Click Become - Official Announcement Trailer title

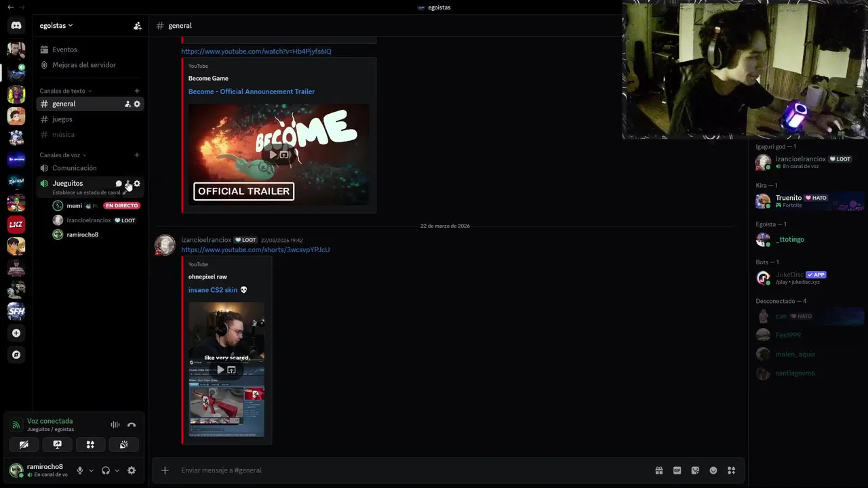coord(252,91)
